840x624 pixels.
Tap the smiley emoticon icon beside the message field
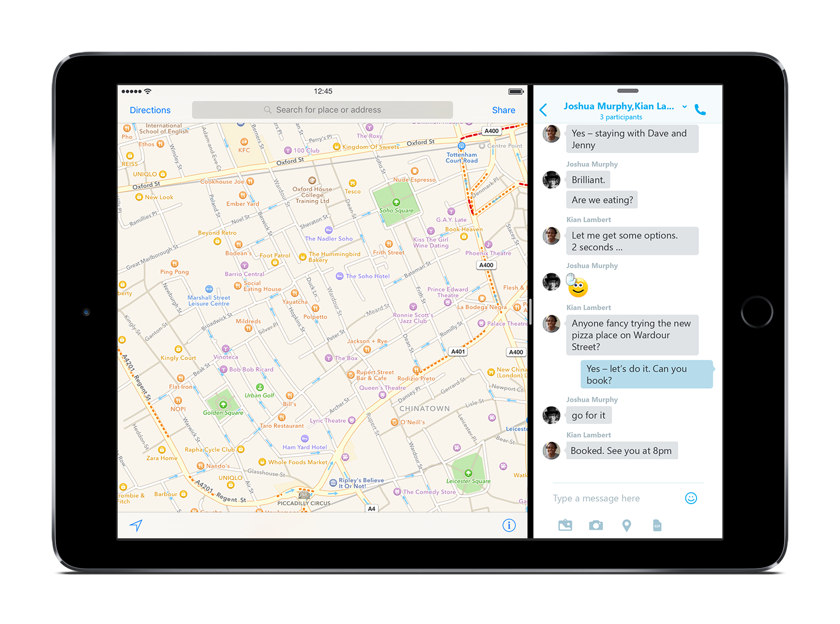click(691, 498)
